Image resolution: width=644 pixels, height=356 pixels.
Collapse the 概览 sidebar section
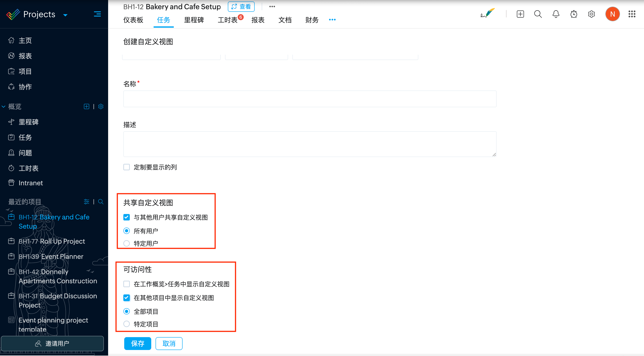3,107
